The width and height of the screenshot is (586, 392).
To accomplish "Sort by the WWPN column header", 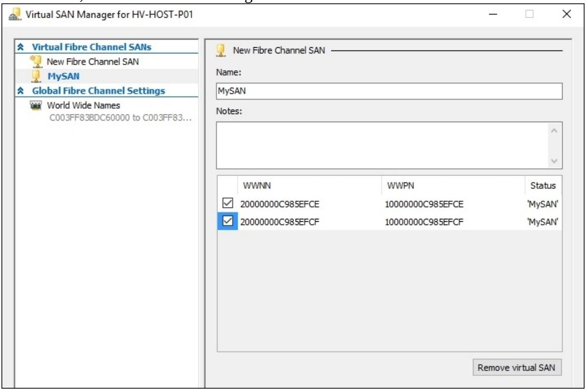I will coord(452,185).
